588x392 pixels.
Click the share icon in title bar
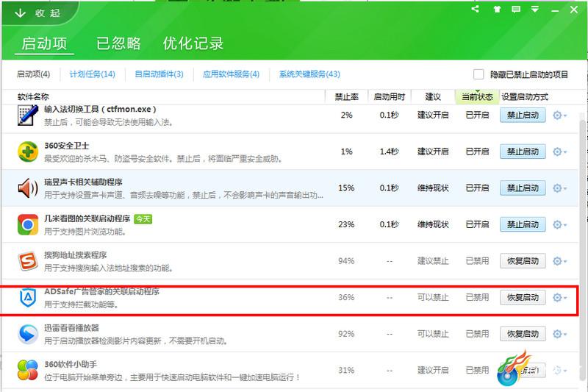click(x=475, y=9)
